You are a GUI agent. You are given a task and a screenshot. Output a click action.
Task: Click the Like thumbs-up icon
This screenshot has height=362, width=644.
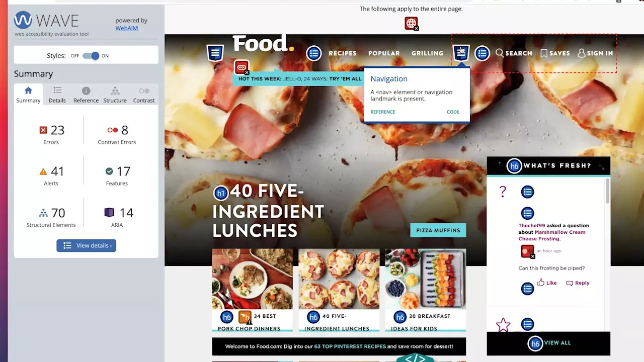click(x=541, y=283)
